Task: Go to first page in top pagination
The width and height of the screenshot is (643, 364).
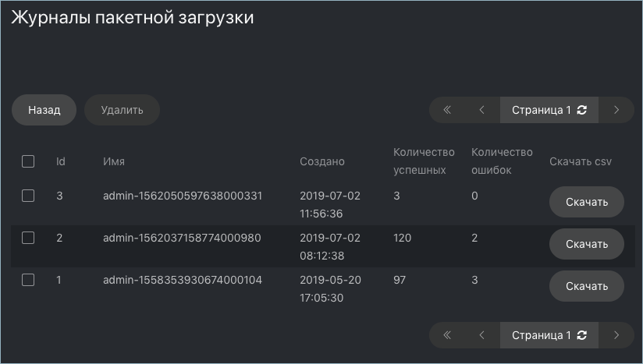Action: pos(447,110)
